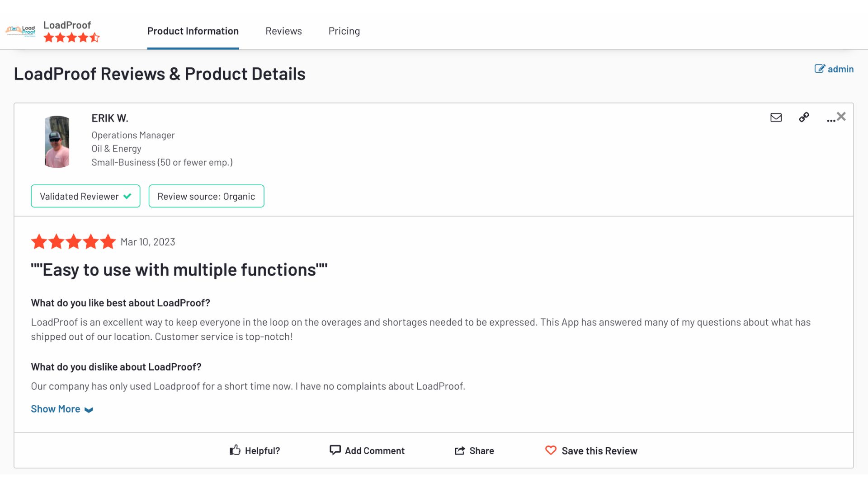Image resolution: width=868 pixels, height=488 pixels.
Task: Close the review card with X
Action: coord(841,117)
